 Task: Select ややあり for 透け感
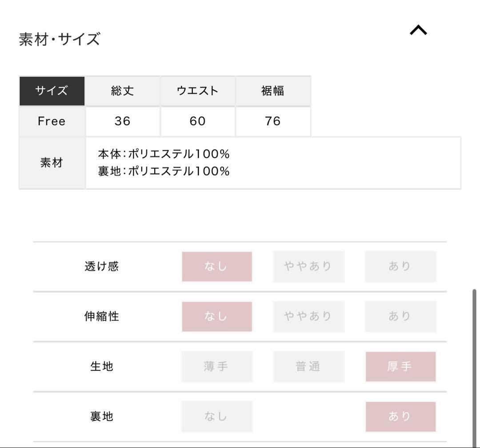pyautogui.click(x=308, y=266)
